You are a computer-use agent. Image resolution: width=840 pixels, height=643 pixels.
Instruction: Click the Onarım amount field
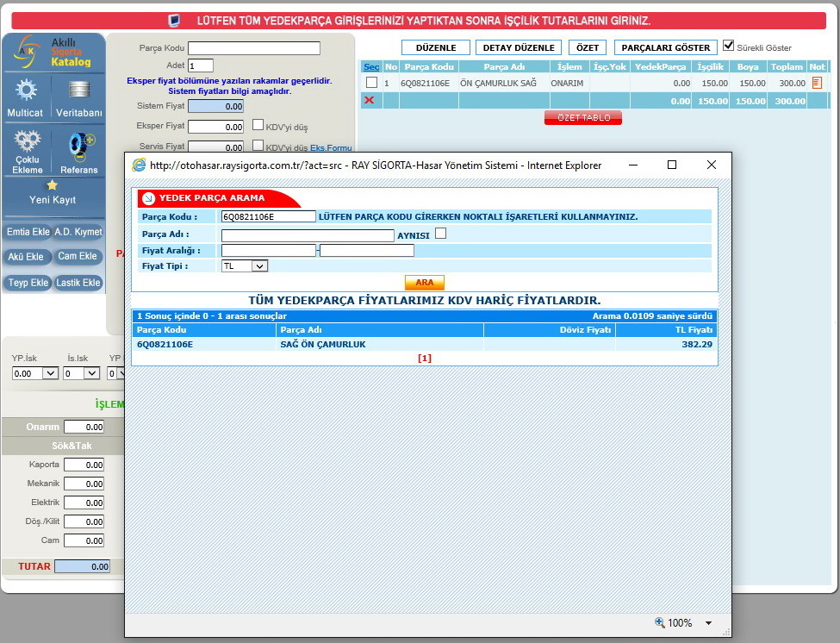pos(84,427)
